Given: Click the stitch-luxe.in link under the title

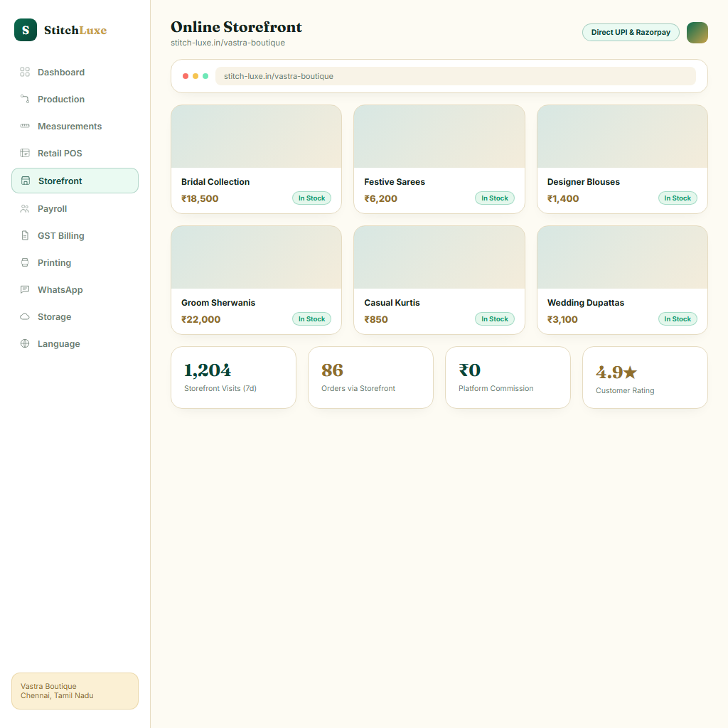Looking at the screenshot, I should coord(228,43).
